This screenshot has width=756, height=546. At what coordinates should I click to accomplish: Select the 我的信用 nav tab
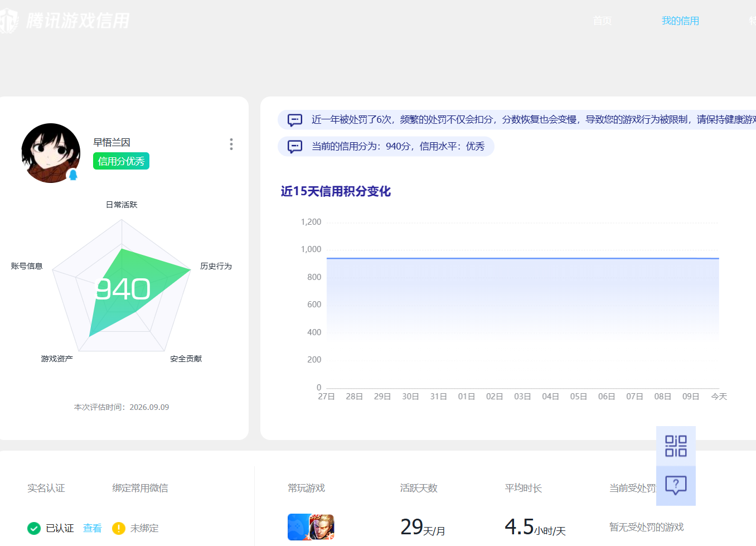pyautogui.click(x=680, y=21)
